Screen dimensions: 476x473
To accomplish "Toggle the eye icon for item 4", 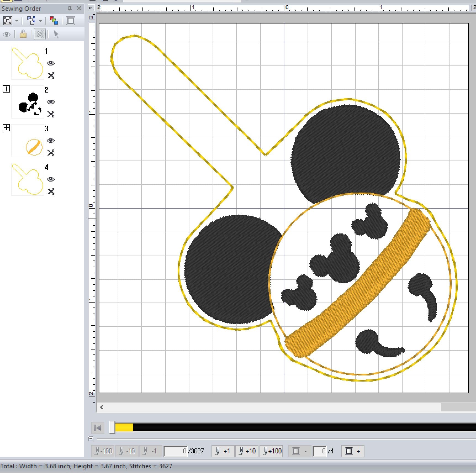I will click(x=51, y=179).
